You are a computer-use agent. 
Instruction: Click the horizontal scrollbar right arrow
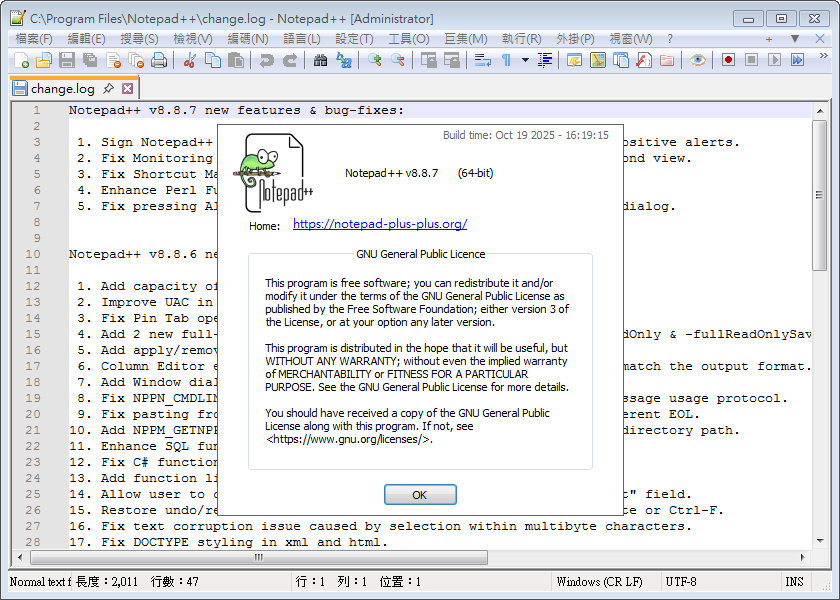tap(802, 557)
